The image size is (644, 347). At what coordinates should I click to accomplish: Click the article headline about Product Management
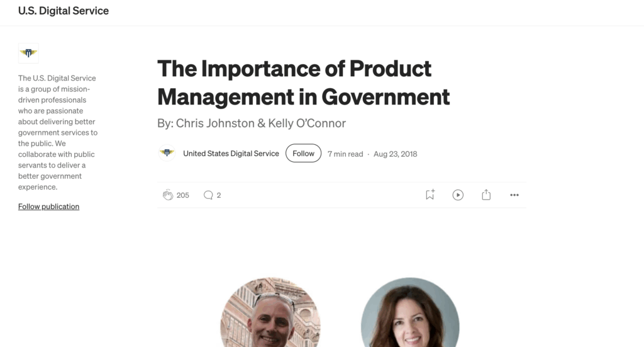304,82
